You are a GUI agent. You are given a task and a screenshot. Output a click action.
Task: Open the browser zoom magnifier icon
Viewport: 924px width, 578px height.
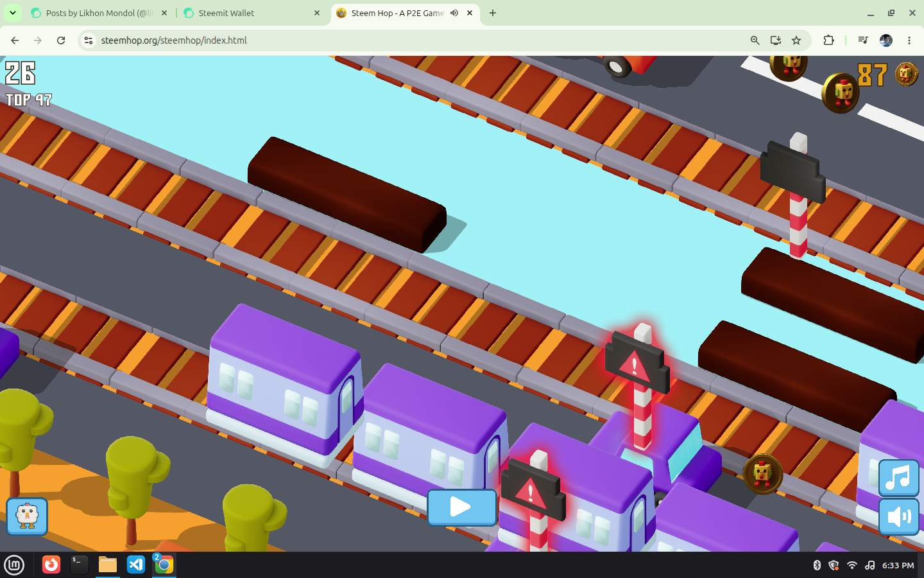755,40
